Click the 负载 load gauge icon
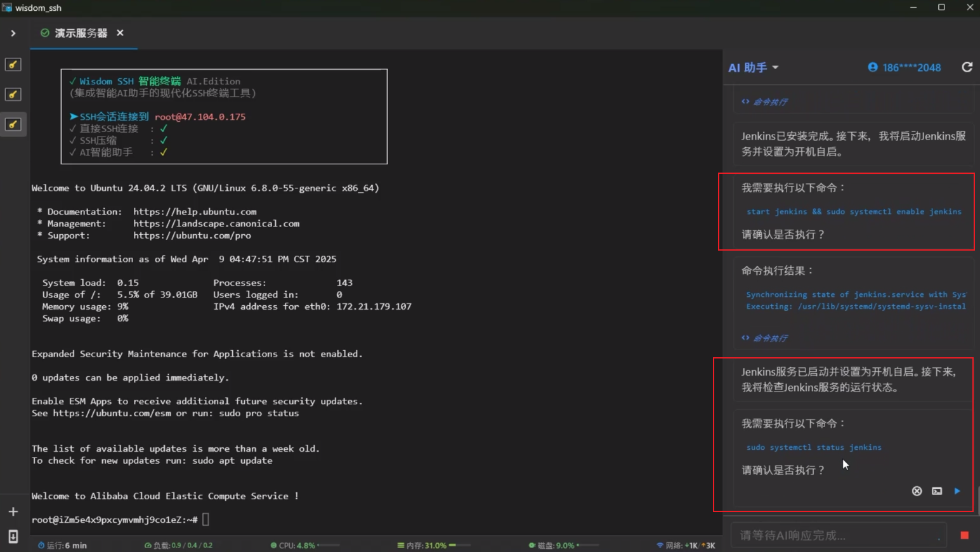 click(x=148, y=546)
